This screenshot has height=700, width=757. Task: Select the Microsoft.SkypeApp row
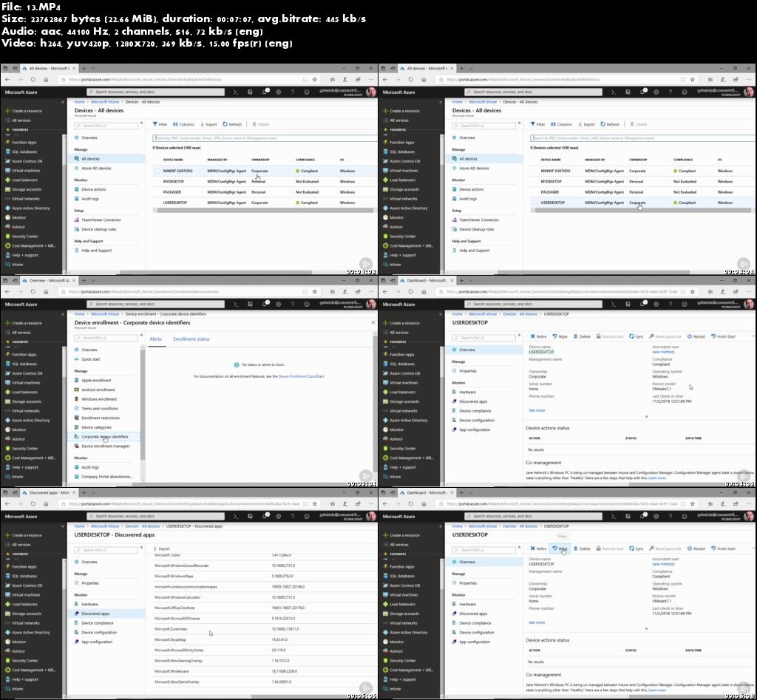[265, 639]
